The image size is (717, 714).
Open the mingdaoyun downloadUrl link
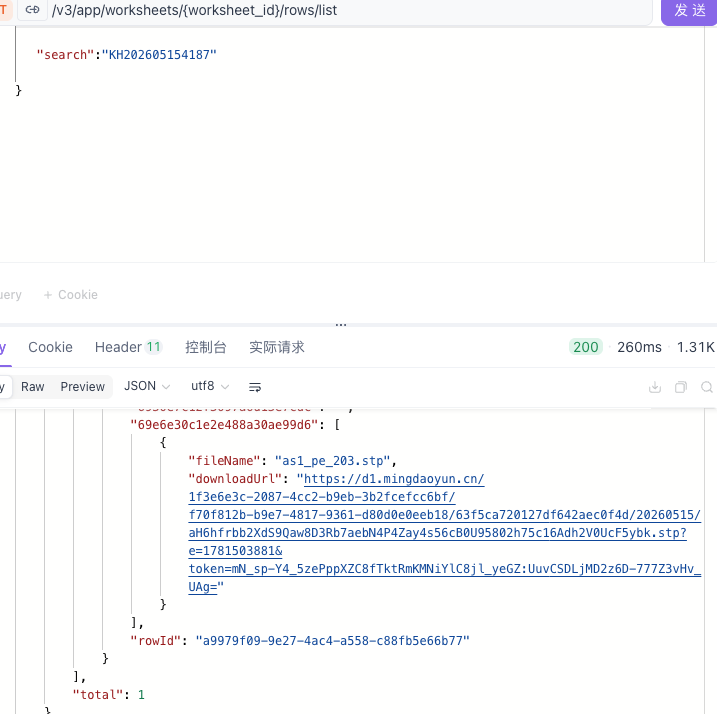(x=444, y=533)
